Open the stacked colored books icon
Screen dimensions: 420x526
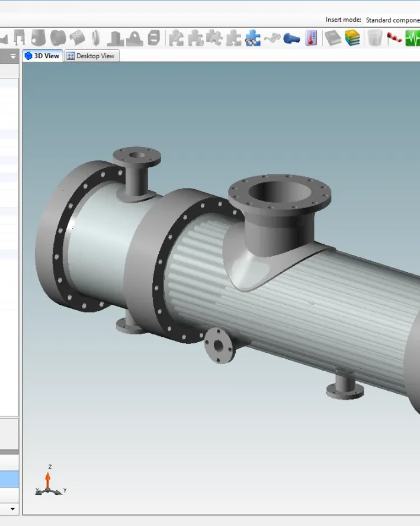[x=353, y=39]
